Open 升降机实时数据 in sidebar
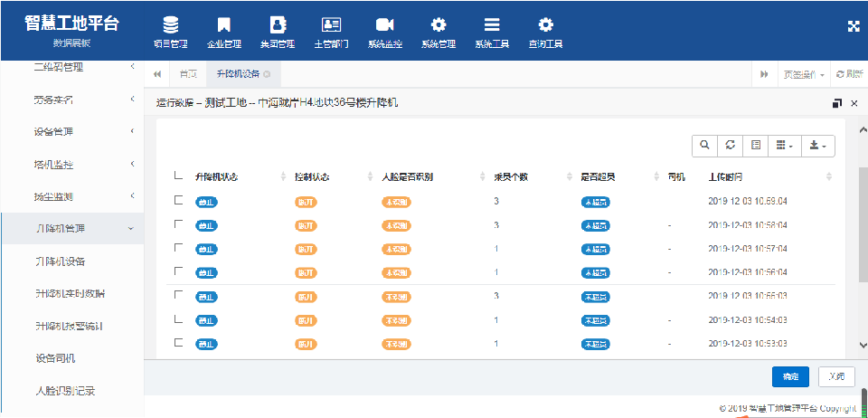 click(x=70, y=293)
